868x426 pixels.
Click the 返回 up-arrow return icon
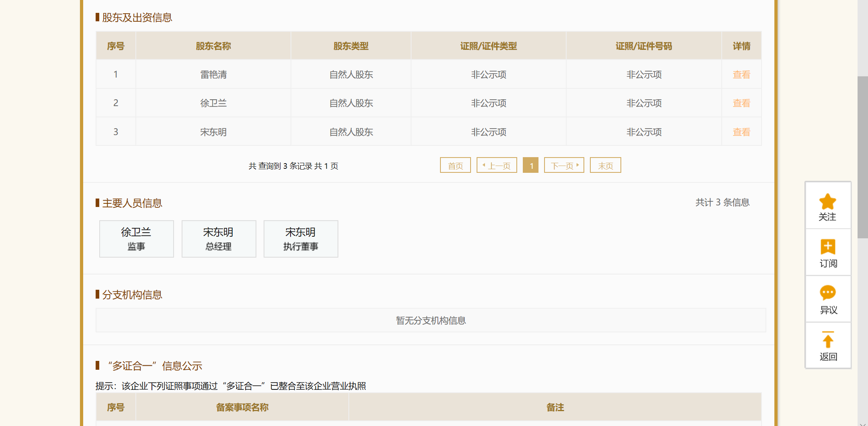point(827,340)
